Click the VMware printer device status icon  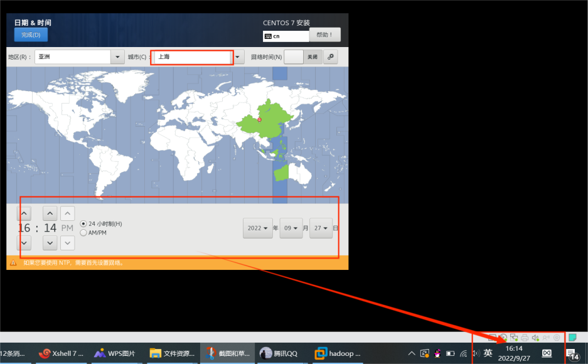click(x=525, y=338)
